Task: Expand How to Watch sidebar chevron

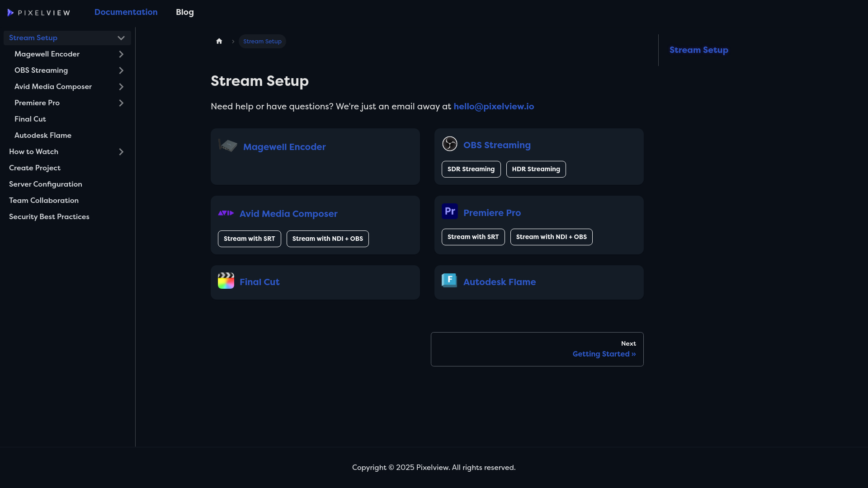Action: pyautogui.click(x=121, y=152)
